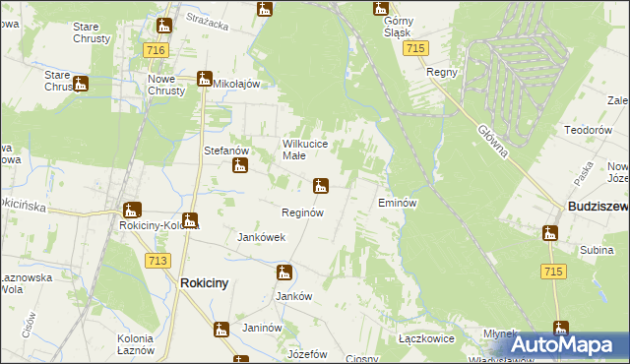The width and height of the screenshot is (630, 364).
Task: Click the Rokiciny town label
Action: click(204, 283)
